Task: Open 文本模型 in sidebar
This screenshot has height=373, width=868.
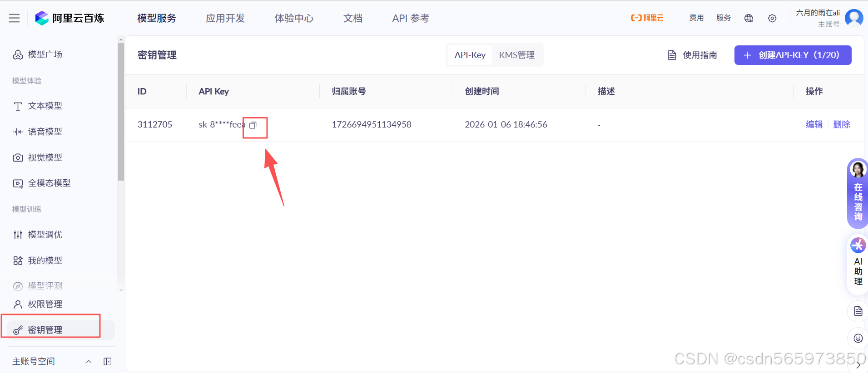Action: click(x=38, y=106)
